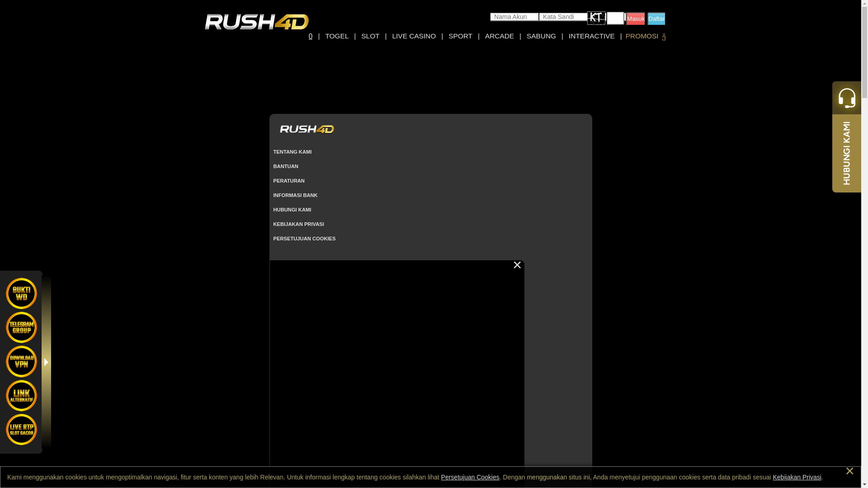Open the Link Alternatif badge
Image resolution: width=868 pixels, height=488 pixels.
pos(21,395)
